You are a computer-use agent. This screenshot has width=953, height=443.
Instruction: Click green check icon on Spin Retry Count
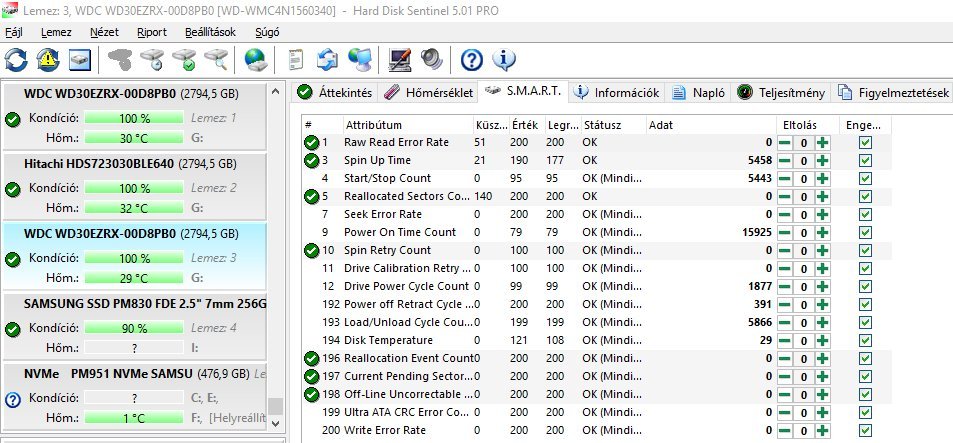point(311,250)
